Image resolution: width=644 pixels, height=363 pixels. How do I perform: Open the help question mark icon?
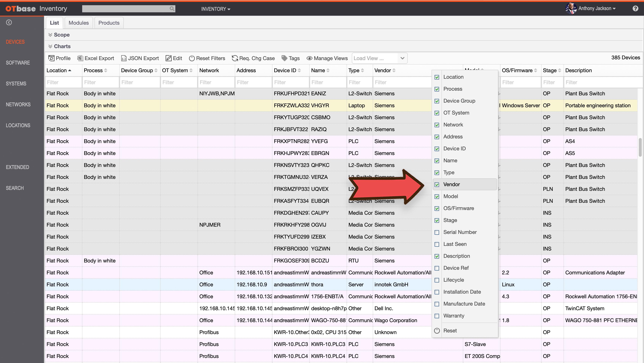coord(635,9)
